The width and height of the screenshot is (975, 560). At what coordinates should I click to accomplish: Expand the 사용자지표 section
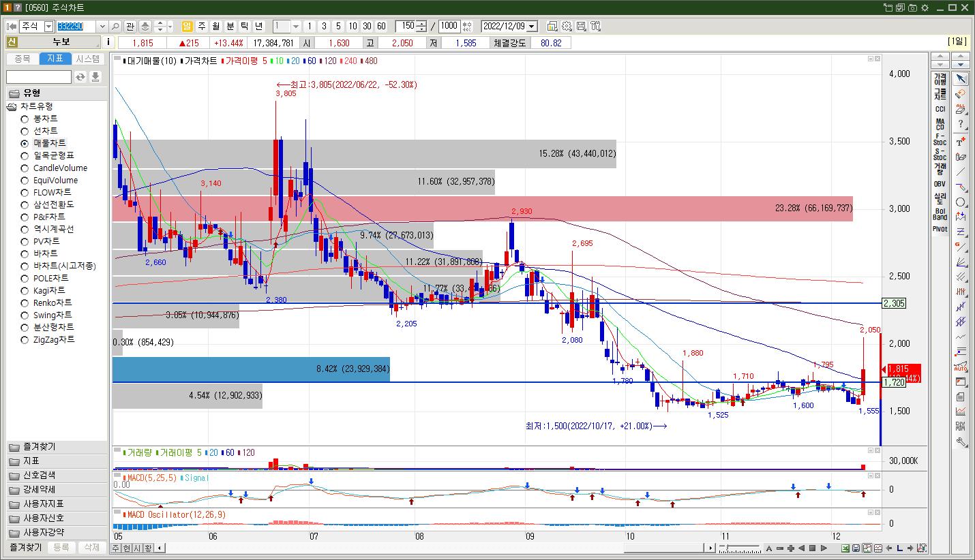[56, 504]
